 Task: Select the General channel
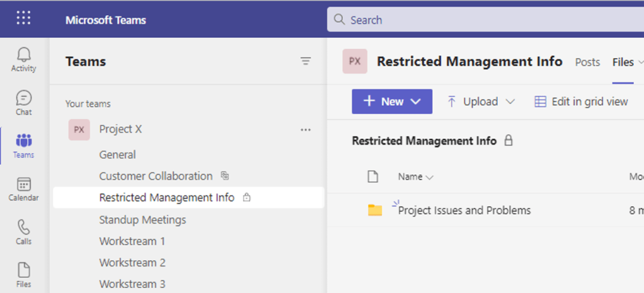pyautogui.click(x=117, y=154)
